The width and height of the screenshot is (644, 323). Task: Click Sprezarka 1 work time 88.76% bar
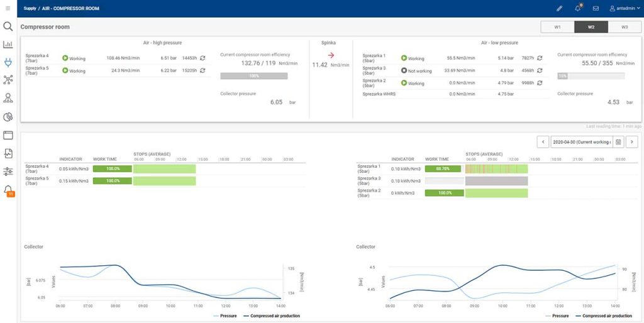[444, 168]
